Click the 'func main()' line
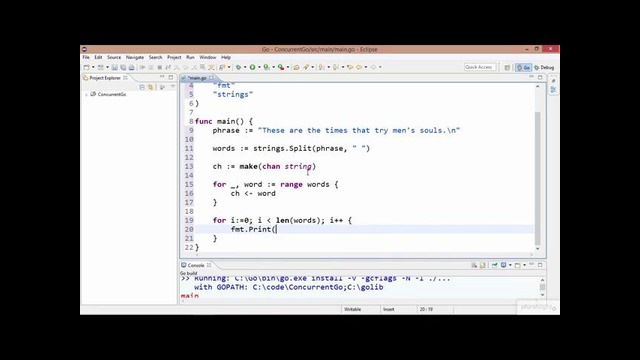The height and width of the screenshot is (360, 640). click(x=224, y=121)
